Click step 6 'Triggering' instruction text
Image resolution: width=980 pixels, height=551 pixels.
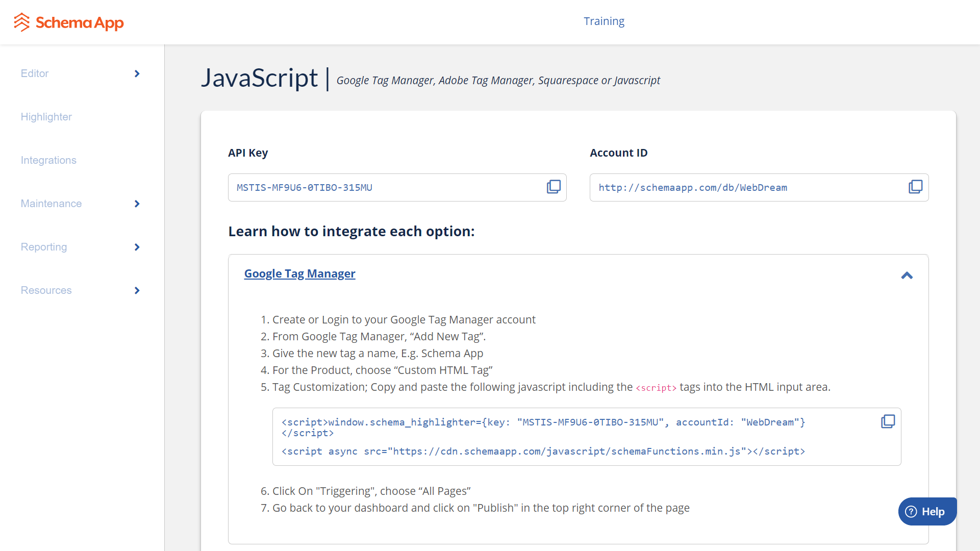(371, 491)
